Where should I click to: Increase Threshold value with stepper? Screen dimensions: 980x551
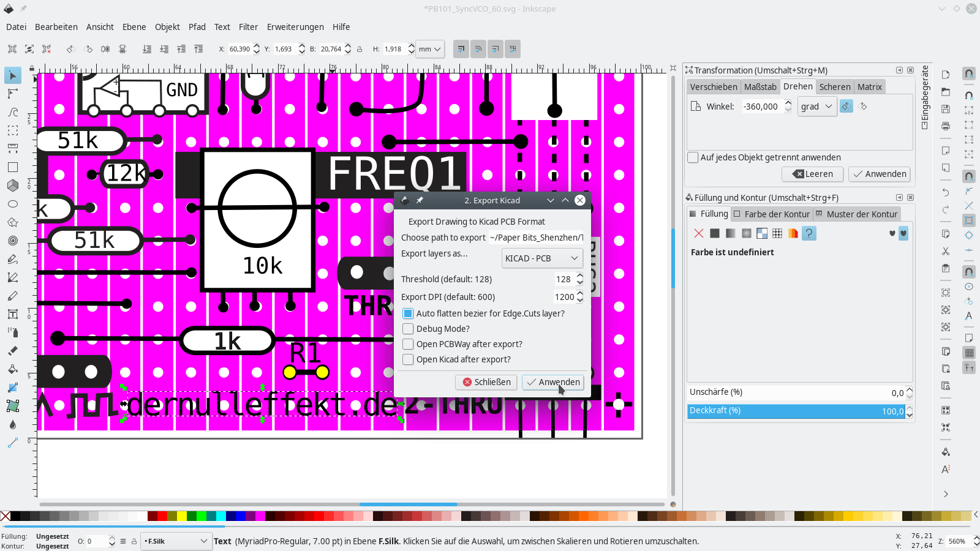pos(580,275)
